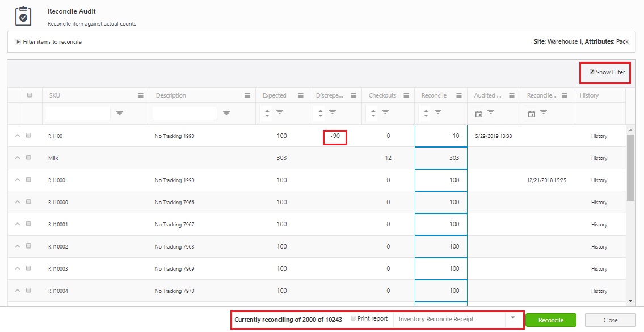Open the Reconciled date calendar picker
This screenshot has width=644, height=332.
click(532, 114)
